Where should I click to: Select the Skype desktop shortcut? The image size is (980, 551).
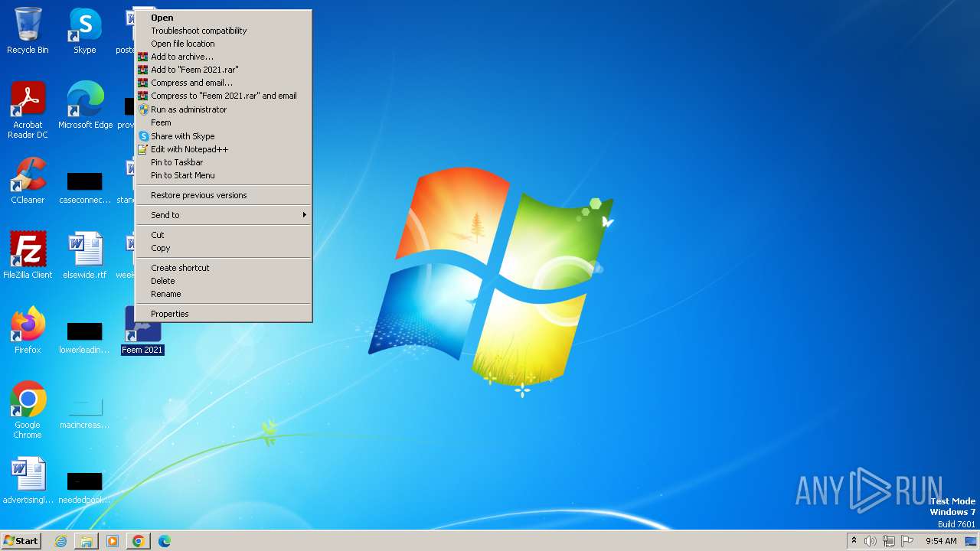(x=84, y=31)
